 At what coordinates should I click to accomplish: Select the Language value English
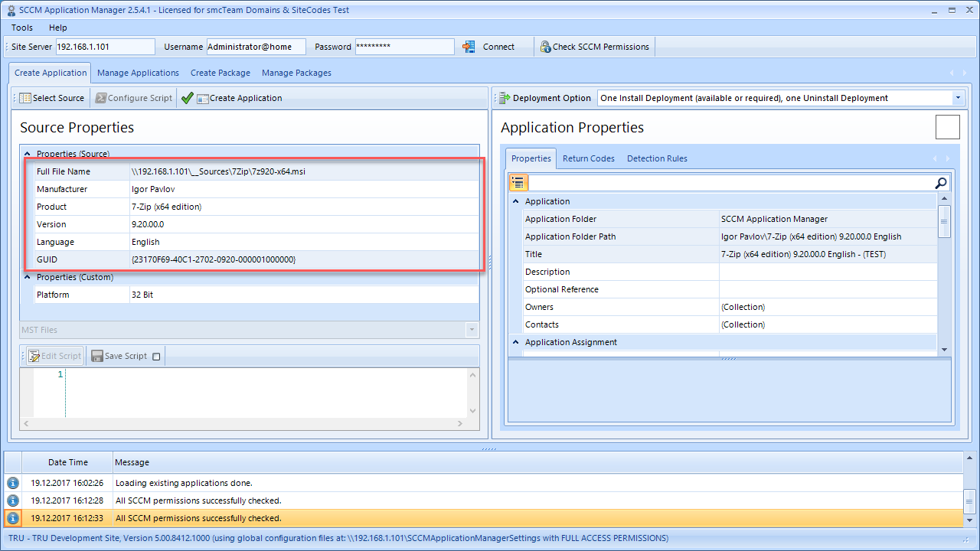(145, 242)
